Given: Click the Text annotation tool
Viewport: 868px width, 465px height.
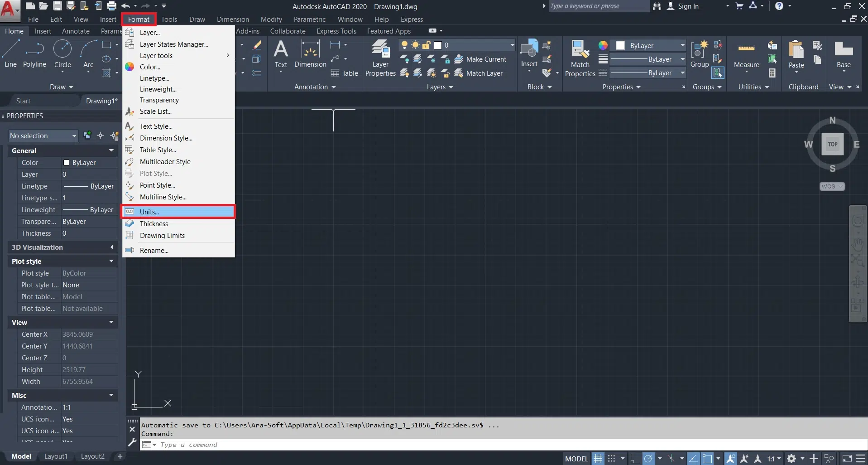Looking at the screenshot, I should coord(281,53).
